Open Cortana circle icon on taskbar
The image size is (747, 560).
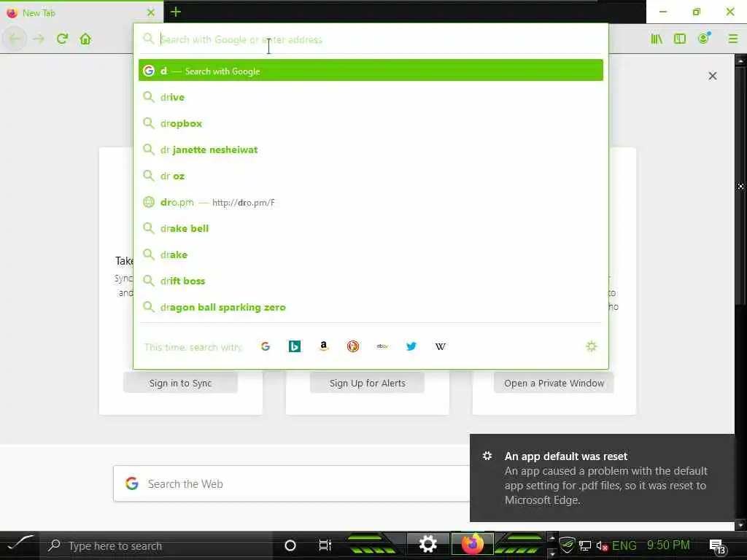click(x=290, y=545)
